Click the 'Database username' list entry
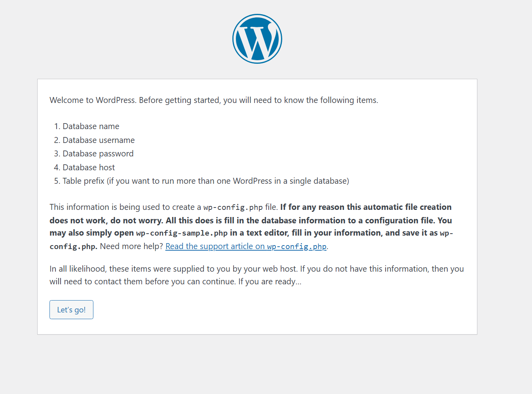532x394 pixels. click(99, 140)
